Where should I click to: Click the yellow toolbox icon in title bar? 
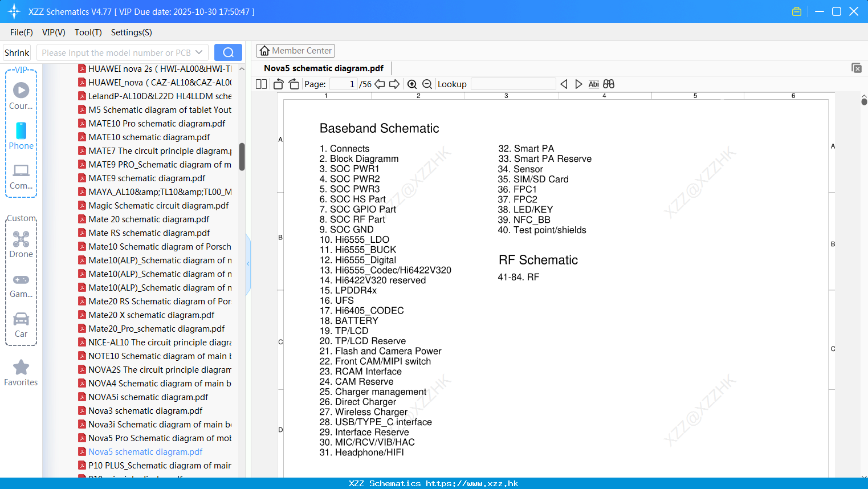[x=797, y=11]
